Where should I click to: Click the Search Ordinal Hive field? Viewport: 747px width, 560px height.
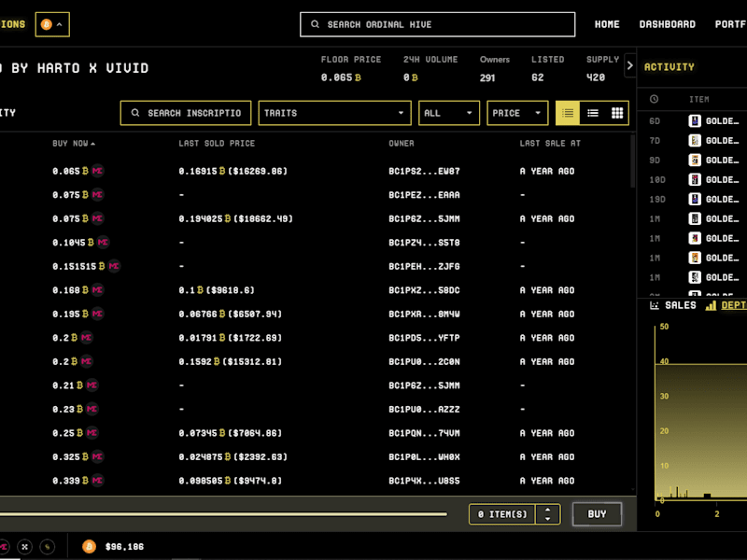point(437,24)
